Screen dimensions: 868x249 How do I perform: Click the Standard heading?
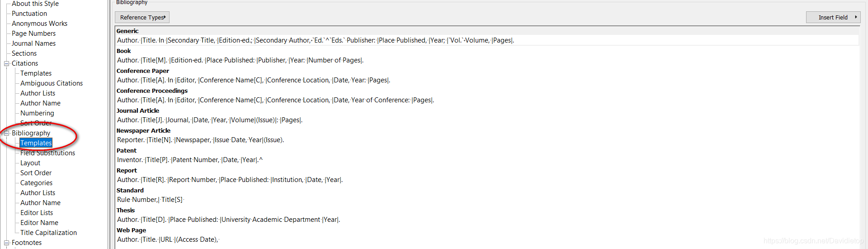(x=130, y=190)
